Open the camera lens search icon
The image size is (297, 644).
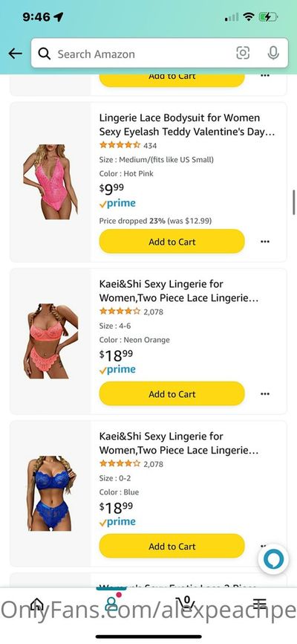point(243,53)
